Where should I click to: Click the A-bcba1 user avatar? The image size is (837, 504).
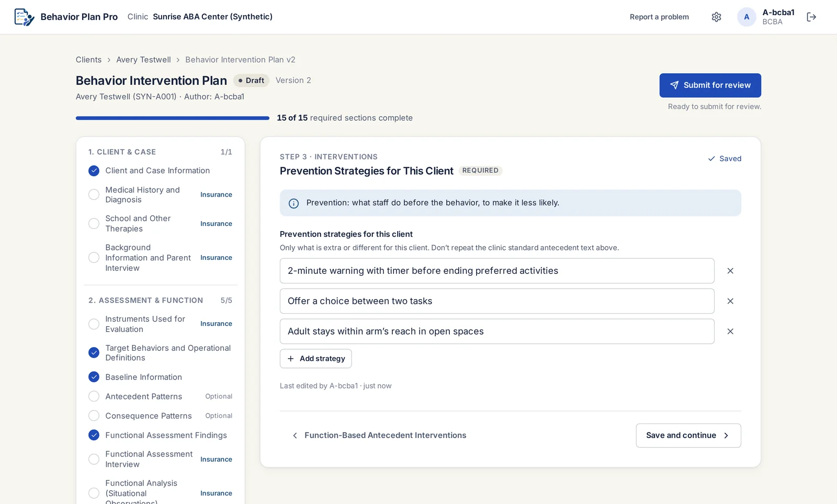pyautogui.click(x=746, y=17)
